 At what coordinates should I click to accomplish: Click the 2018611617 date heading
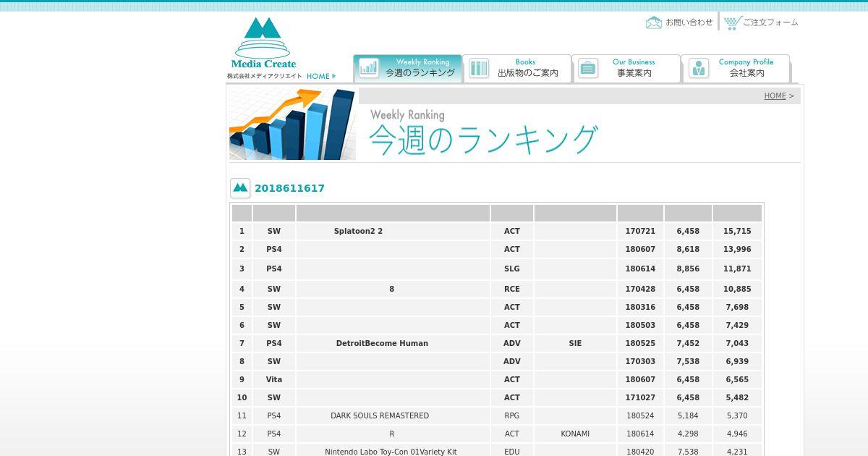tap(289, 188)
